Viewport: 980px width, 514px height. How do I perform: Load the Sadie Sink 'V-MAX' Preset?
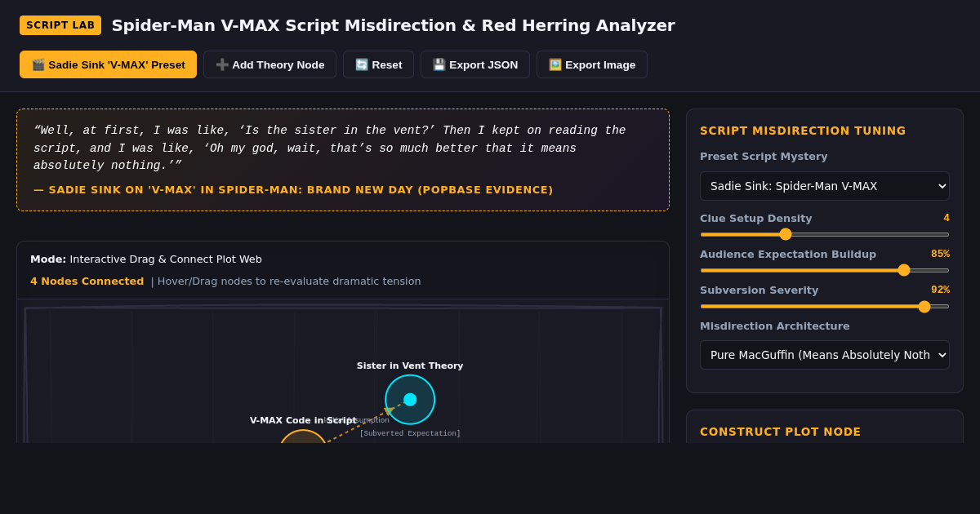pos(108,64)
